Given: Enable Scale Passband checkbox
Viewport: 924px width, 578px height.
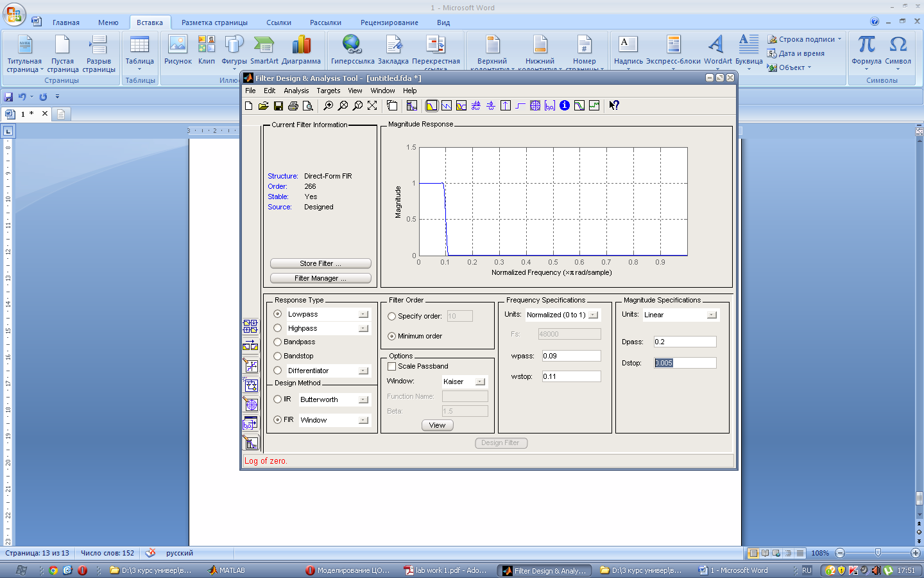Looking at the screenshot, I should click(392, 367).
